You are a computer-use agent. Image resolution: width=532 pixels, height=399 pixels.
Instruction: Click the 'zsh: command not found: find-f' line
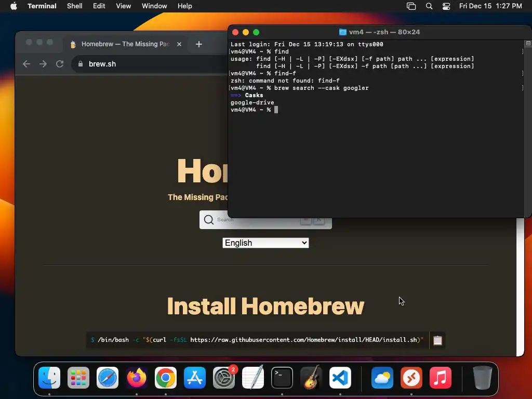click(285, 81)
